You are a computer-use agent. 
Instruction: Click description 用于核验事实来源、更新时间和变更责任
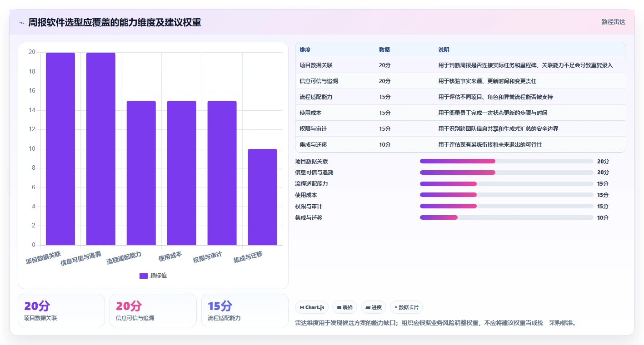tap(487, 81)
